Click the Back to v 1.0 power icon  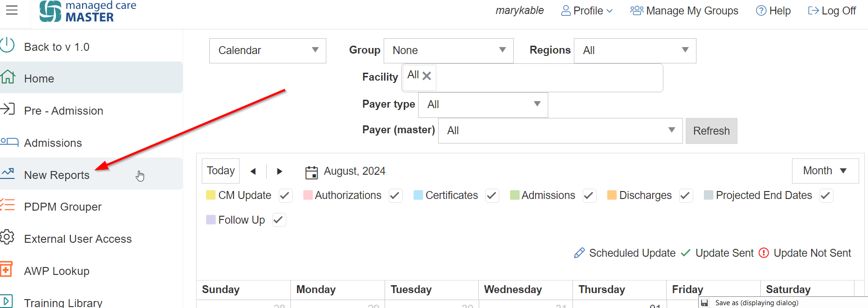tap(7, 45)
